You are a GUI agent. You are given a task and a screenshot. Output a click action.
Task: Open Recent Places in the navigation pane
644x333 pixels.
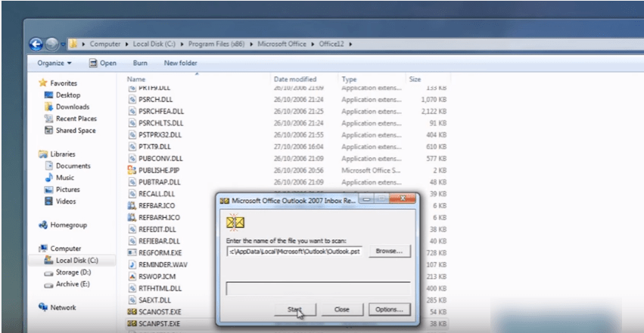70,119
